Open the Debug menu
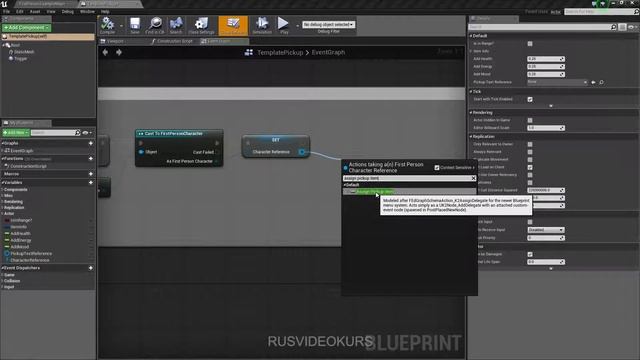 [67, 11]
